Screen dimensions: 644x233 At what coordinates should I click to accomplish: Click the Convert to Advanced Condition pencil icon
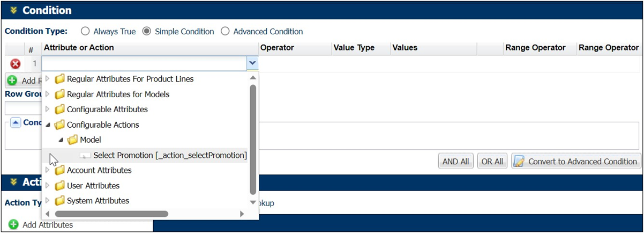518,161
